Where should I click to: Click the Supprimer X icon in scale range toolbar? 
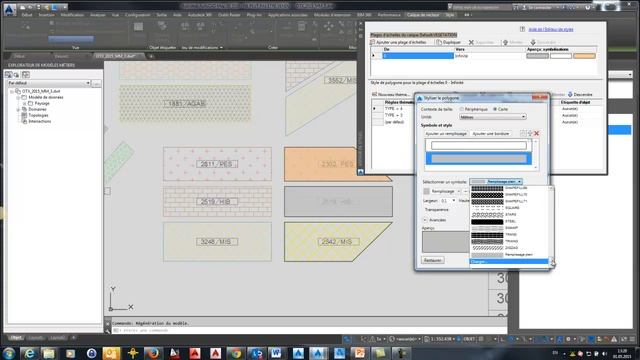coord(471,42)
